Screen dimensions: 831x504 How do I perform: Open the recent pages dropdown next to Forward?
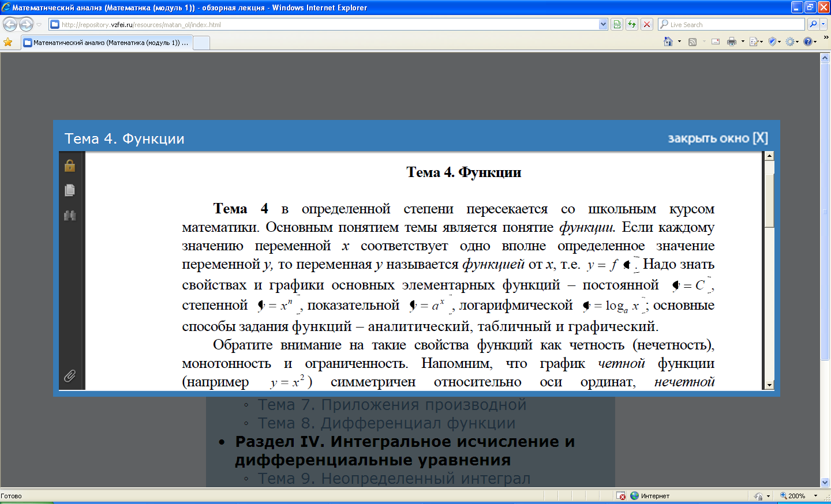point(39,25)
